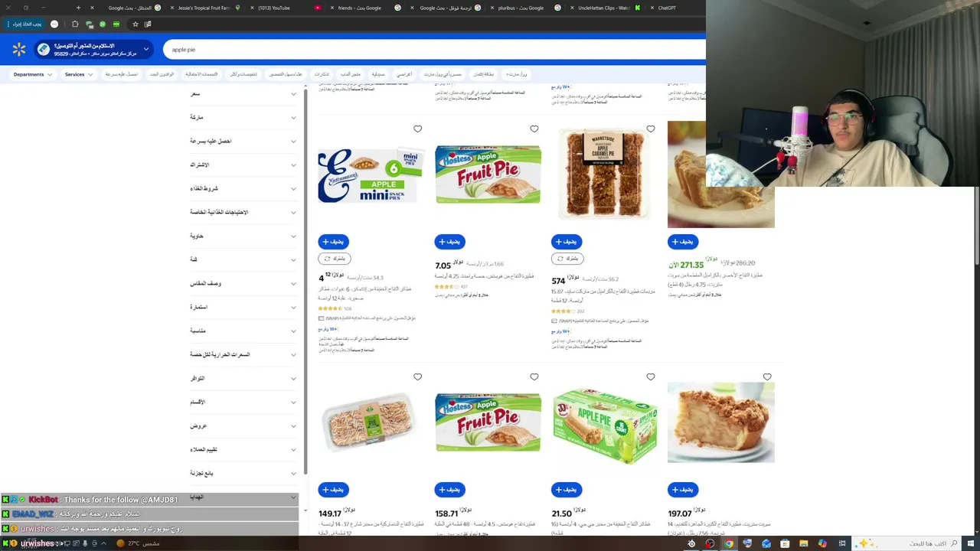
Task: Select the تذكارات chip
Action: 322,74
